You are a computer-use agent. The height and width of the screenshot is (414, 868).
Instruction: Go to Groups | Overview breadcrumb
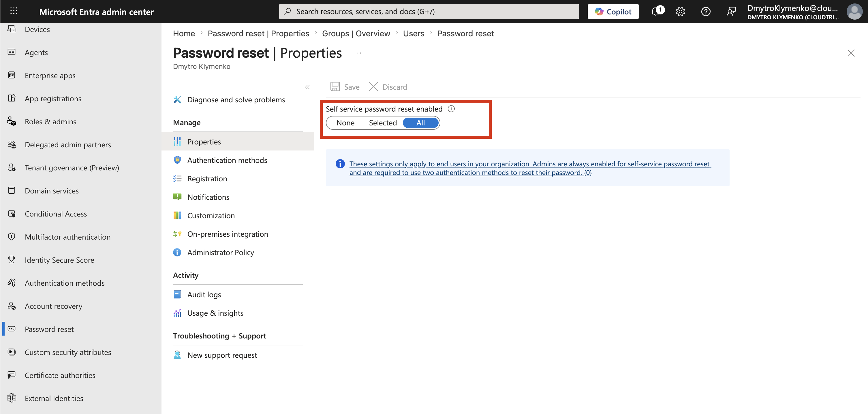tap(356, 33)
